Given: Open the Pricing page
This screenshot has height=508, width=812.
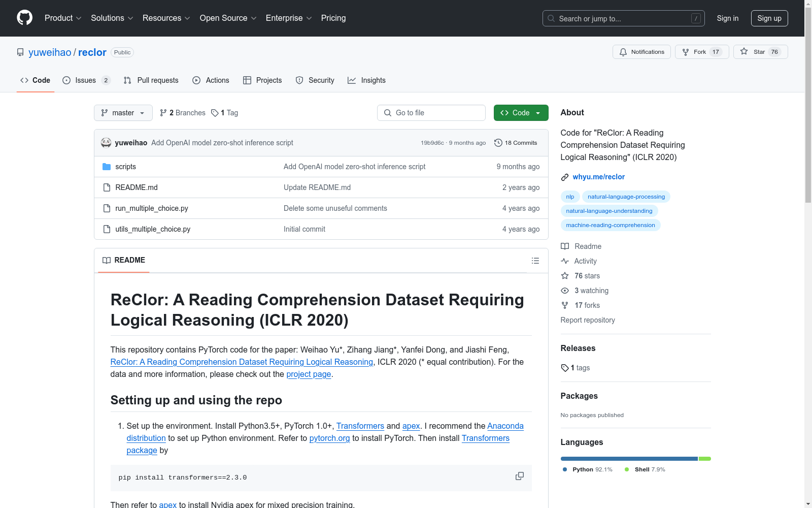Looking at the screenshot, I should [333, 18].
